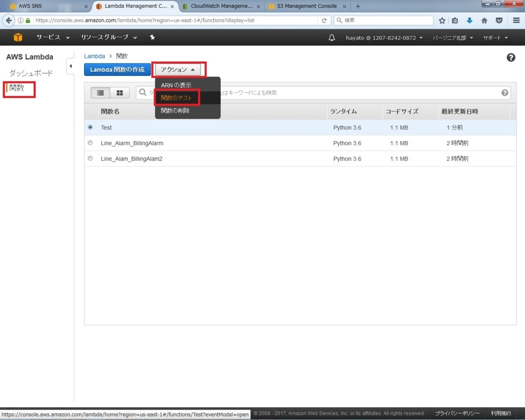Follow the Lambda breadcrumb link

click(94, 56)
